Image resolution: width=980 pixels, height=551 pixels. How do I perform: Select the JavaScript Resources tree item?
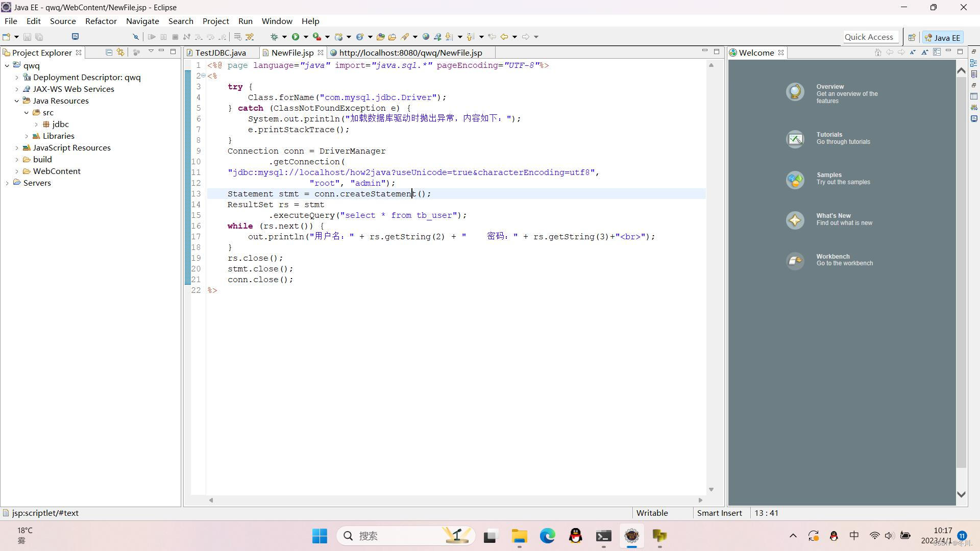[x=71, y=148]
